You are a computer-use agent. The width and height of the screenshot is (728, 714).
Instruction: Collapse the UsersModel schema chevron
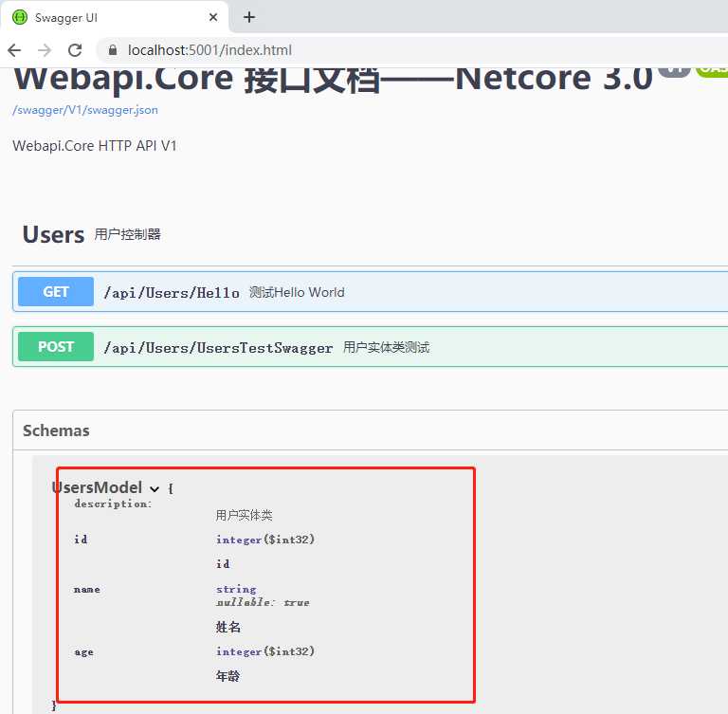155,488
